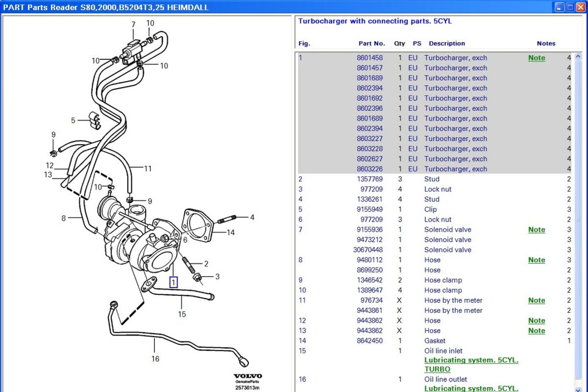Click the Notes column header

[x=546, y=43]
